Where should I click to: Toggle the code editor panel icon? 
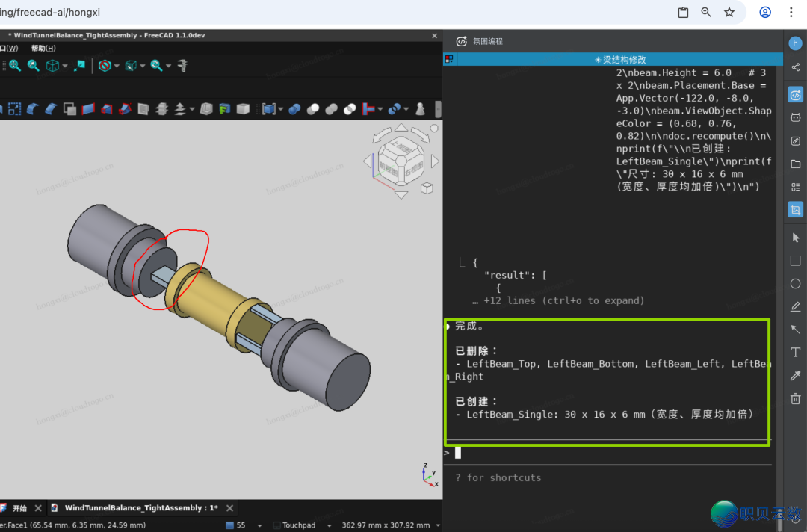pos(795,95)
